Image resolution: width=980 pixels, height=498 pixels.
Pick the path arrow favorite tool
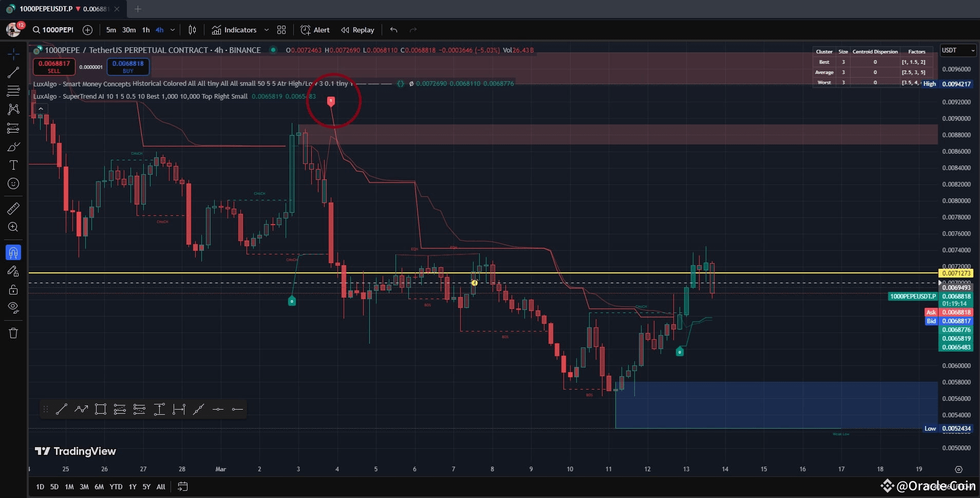click(x=81, y=409)
